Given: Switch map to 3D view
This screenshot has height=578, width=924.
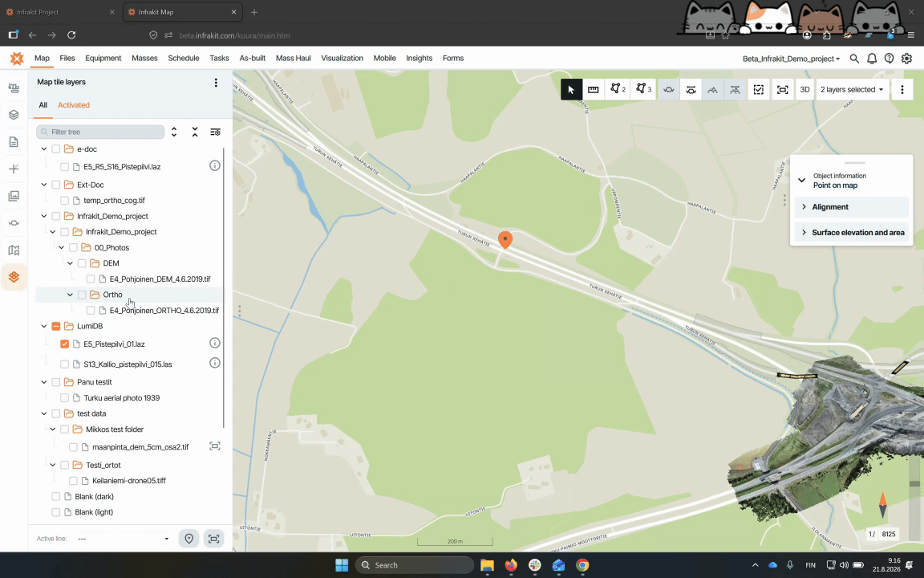Looking at the screenshot, I should (805, 90).
